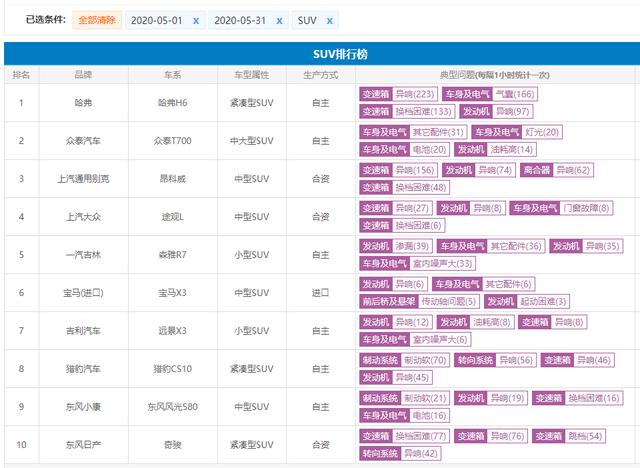Click the 变速箱 异响(223) tag

point(398,94)
